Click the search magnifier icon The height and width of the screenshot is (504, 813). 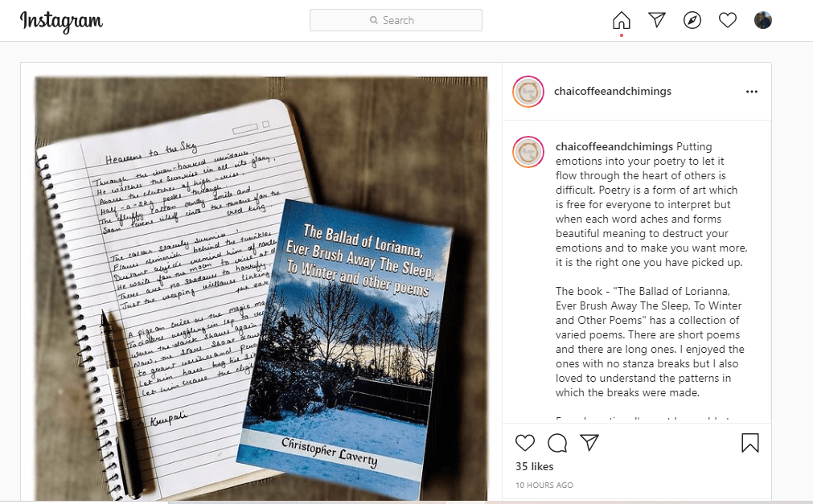tap(374, 20)
